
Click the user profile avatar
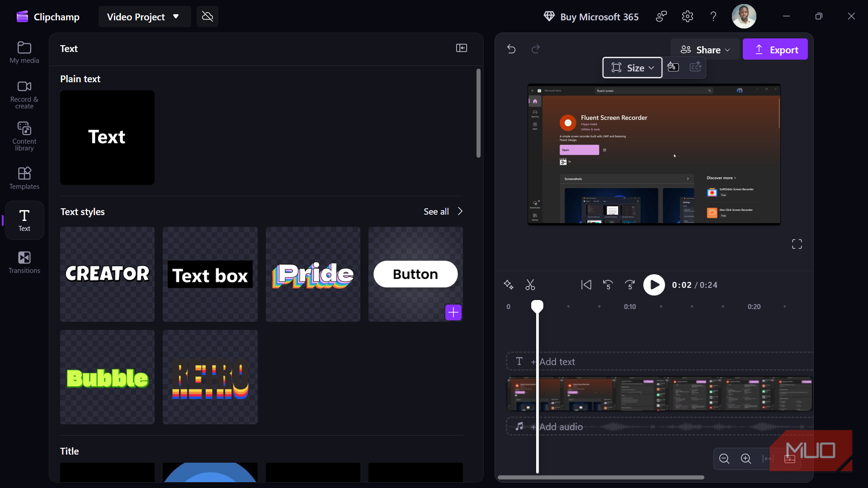(x=744, y=17)
